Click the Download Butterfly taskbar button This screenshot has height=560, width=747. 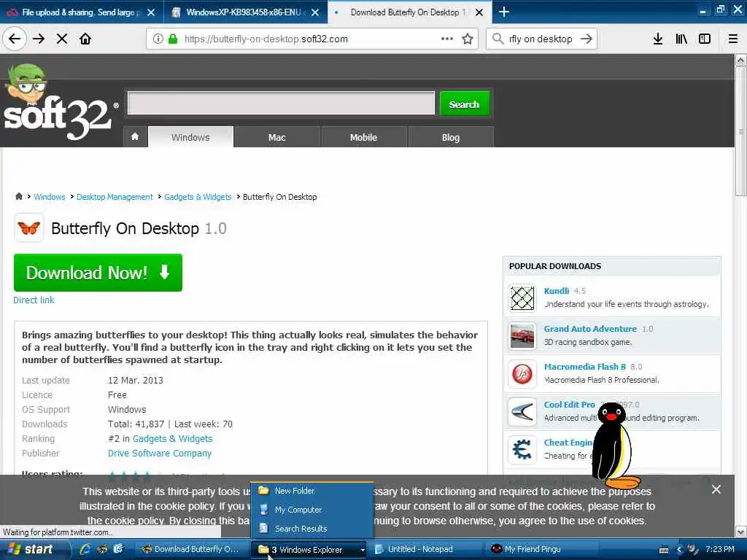point(192,549)
